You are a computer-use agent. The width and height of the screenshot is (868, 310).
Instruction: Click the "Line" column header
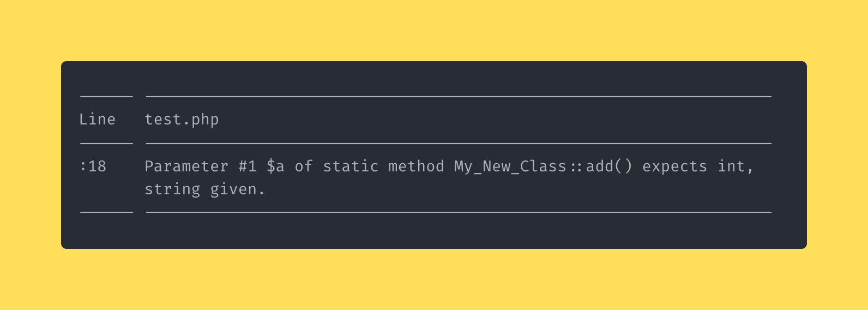[x=97, y=120]
